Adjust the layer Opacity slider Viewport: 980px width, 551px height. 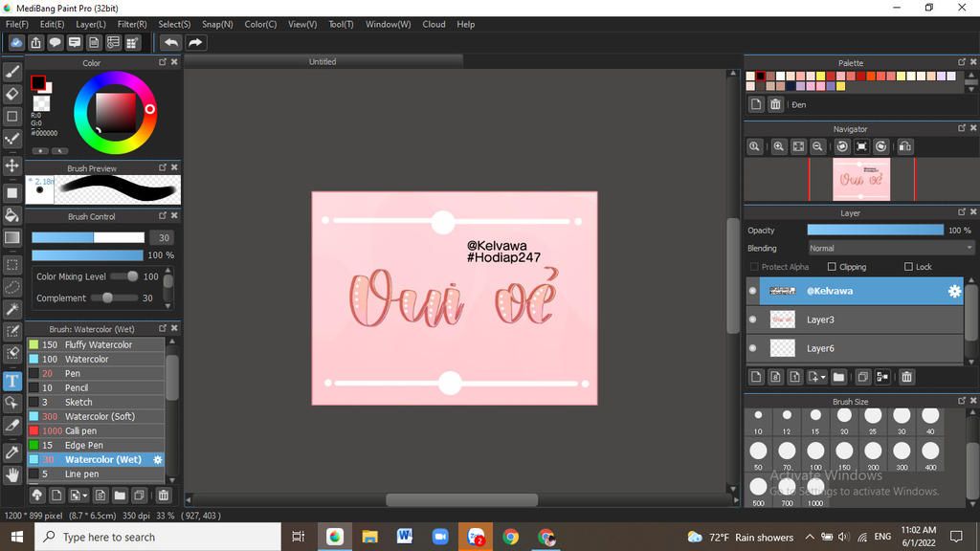[x=875, y=230]
